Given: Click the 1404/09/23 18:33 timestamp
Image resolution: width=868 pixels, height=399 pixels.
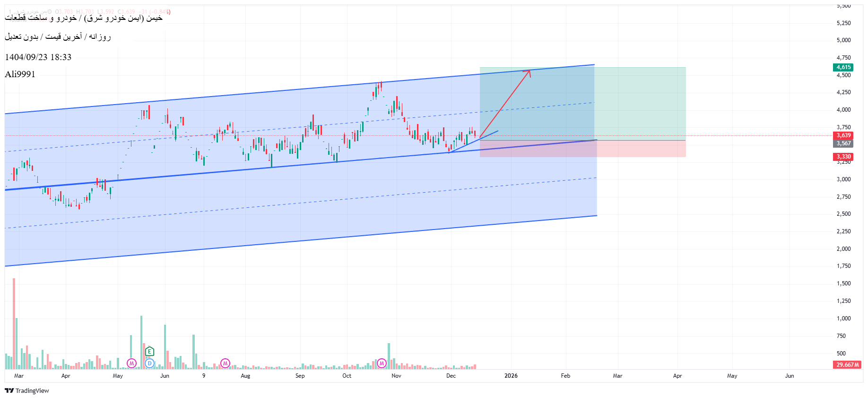Looking at the screenshot, I should click(38, 57).
